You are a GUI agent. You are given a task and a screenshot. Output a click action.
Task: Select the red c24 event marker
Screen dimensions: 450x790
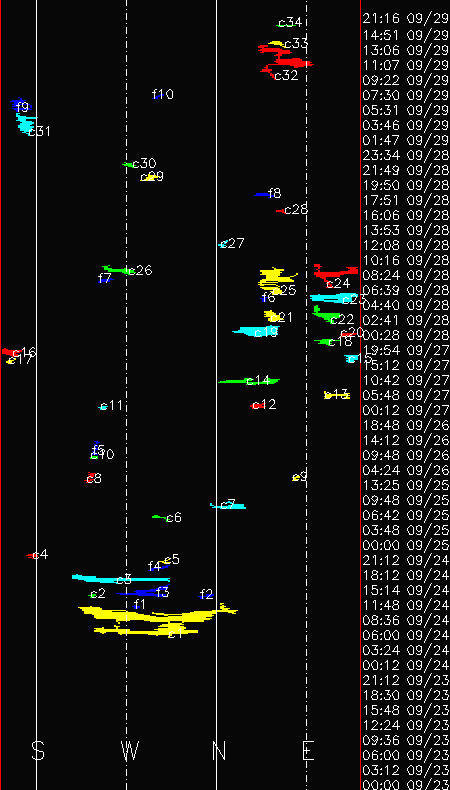click(336, 273)
